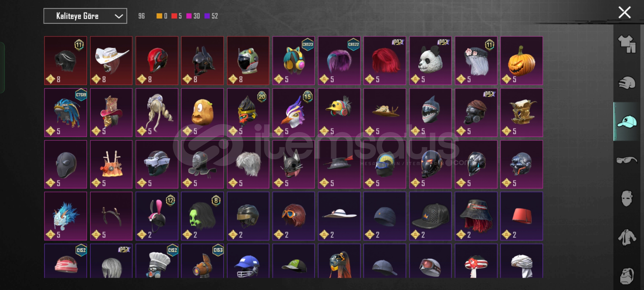This screenshot has height=290, width=644.
Task: Click the purple rarity count swatch
Action: point(207,16)
